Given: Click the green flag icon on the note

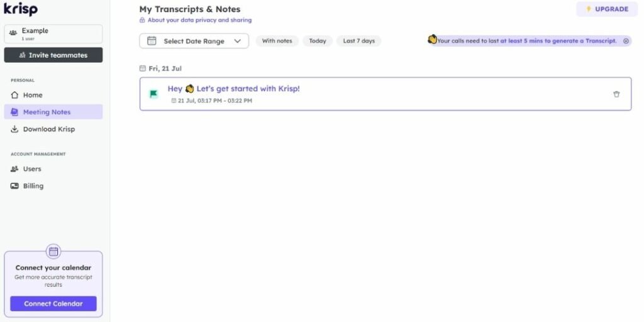Looking at the screenshot, I should click(x=153, y=94).
